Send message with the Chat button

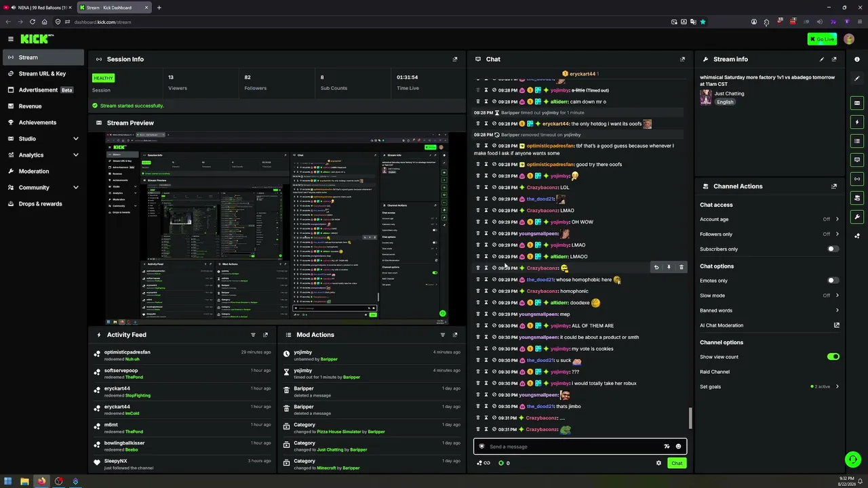coord(677,463)
